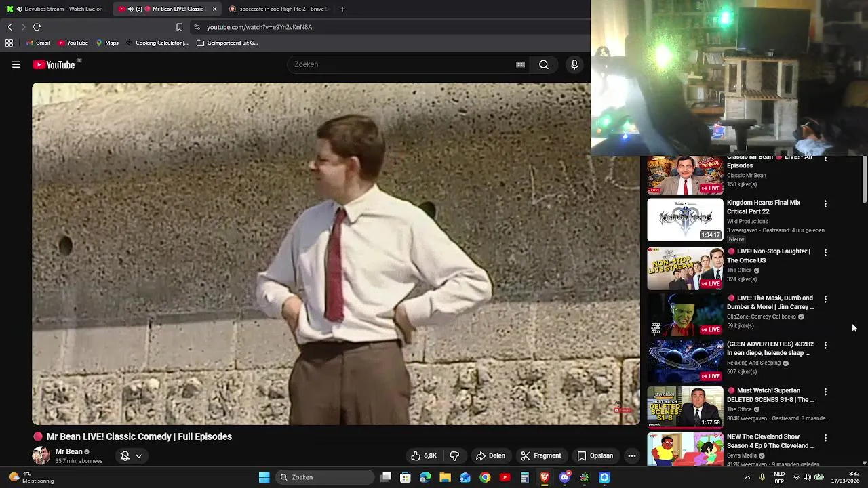Expand the Geïmporteerd uit G... bookmark folder
This screenshot has width=868, height=488.
[227, 43]
